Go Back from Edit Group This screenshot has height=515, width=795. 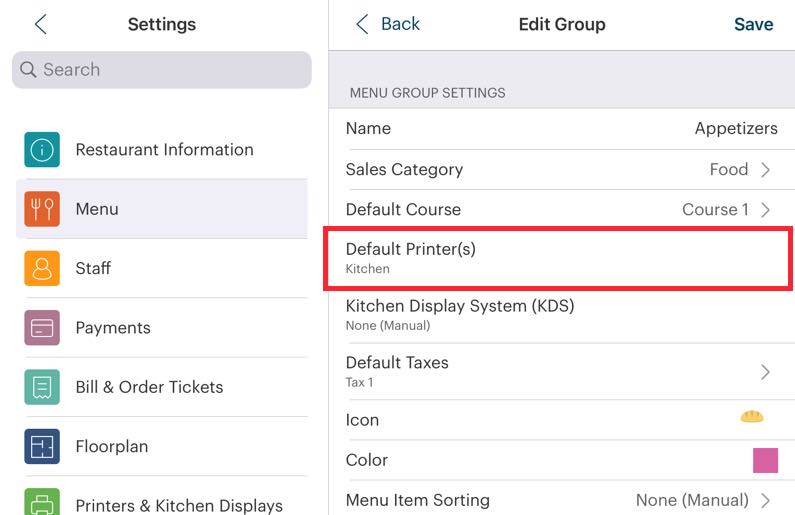[388, 24]
